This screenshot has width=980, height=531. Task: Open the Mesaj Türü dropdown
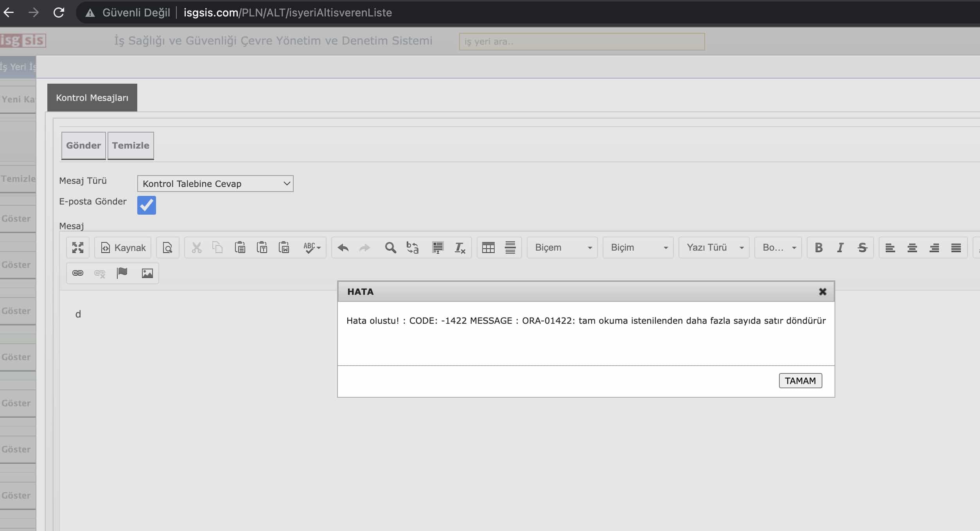coord(215,183)
